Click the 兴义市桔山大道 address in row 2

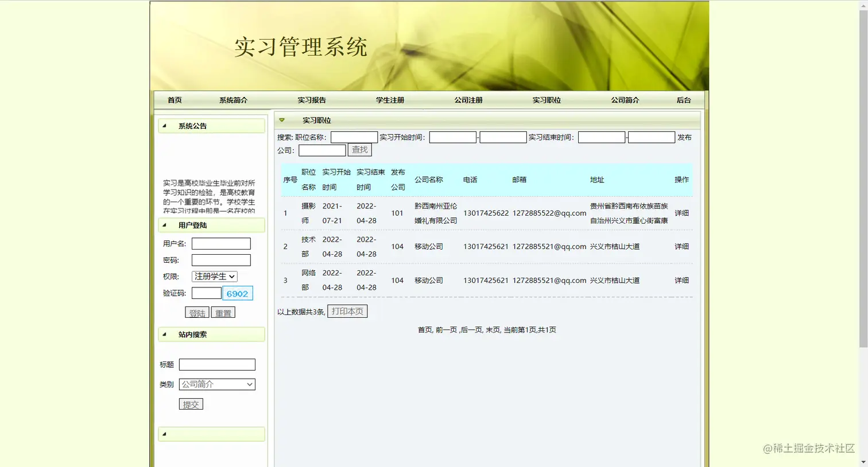tap(615, 247)
